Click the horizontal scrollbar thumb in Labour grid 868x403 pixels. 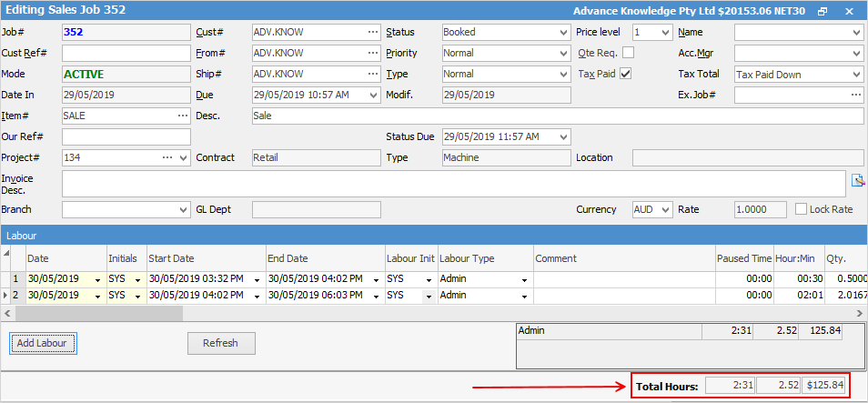[98, 314]
